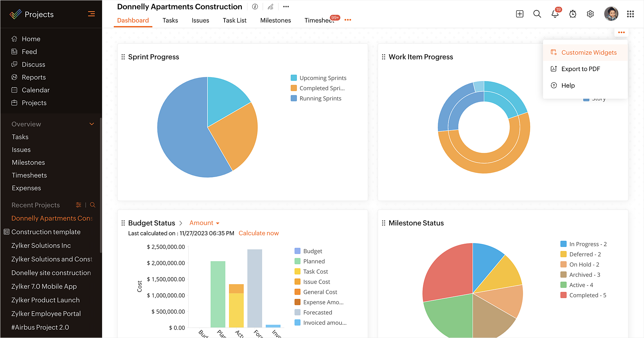The image size is (644, 338).
Task: Open the notifications bell icon
Action: pyautogui.click(x=555, y=14)
